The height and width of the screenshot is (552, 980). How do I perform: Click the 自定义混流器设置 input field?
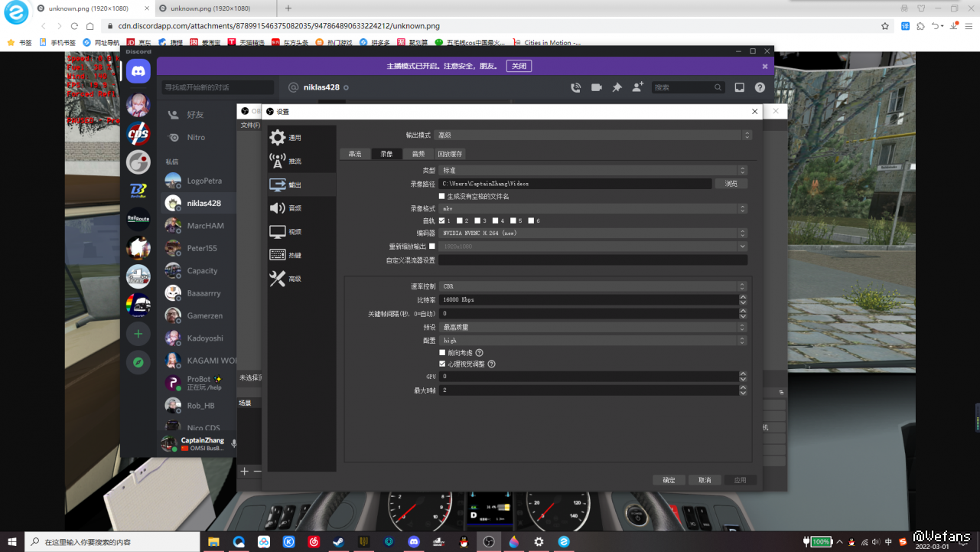594,260
